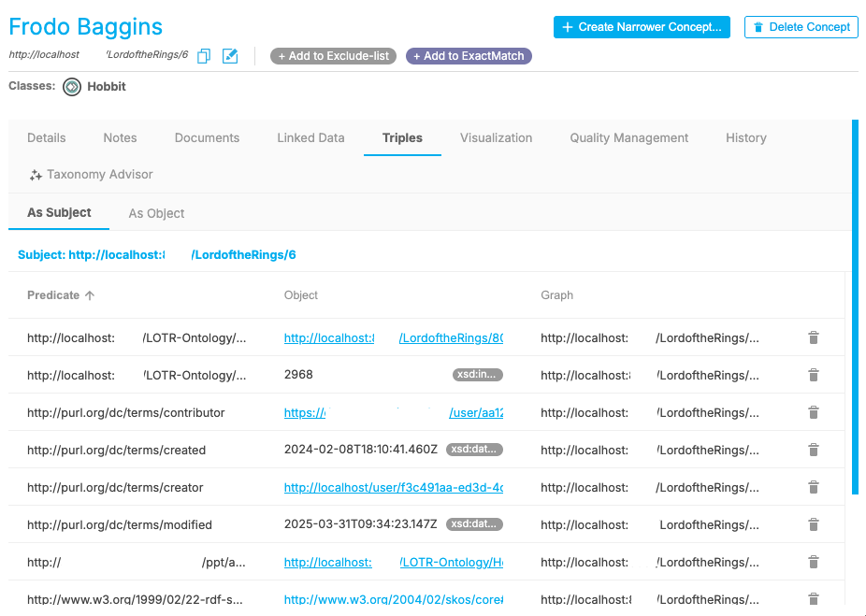The image size is (866, 616).
Task: Click Create Narrower Concept button
Action: coord(642,27)
